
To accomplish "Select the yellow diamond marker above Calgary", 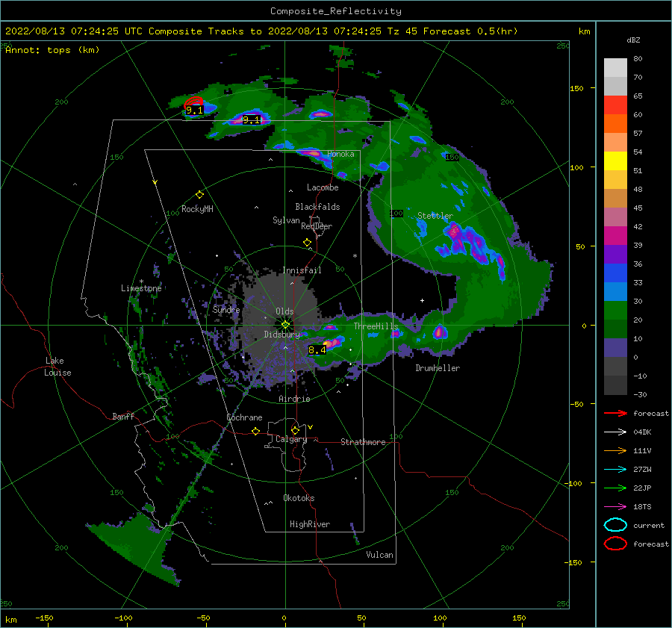I will (295, 430).
